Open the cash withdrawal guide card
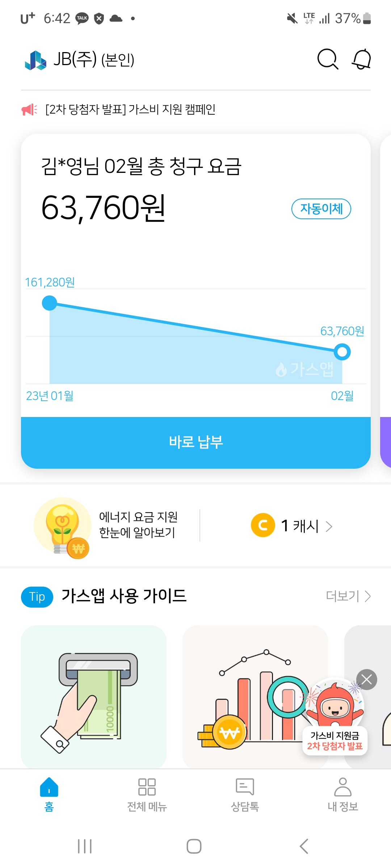 pyautogui.click(x=94, y=696)
